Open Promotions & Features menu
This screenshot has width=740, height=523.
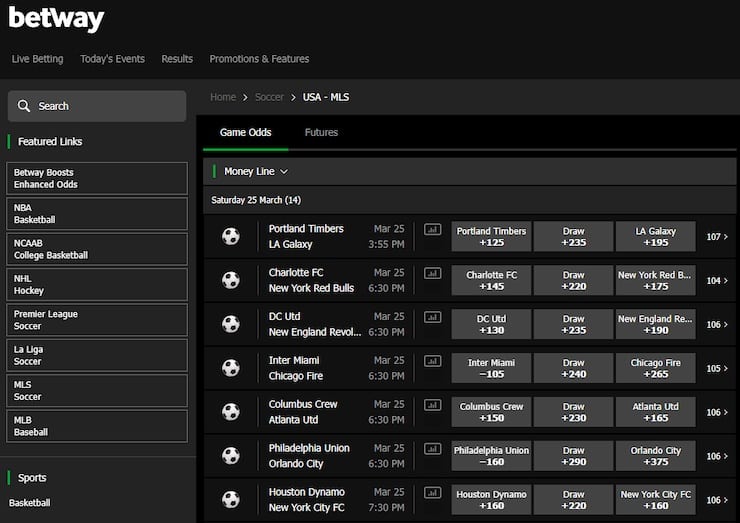(259, 59)
